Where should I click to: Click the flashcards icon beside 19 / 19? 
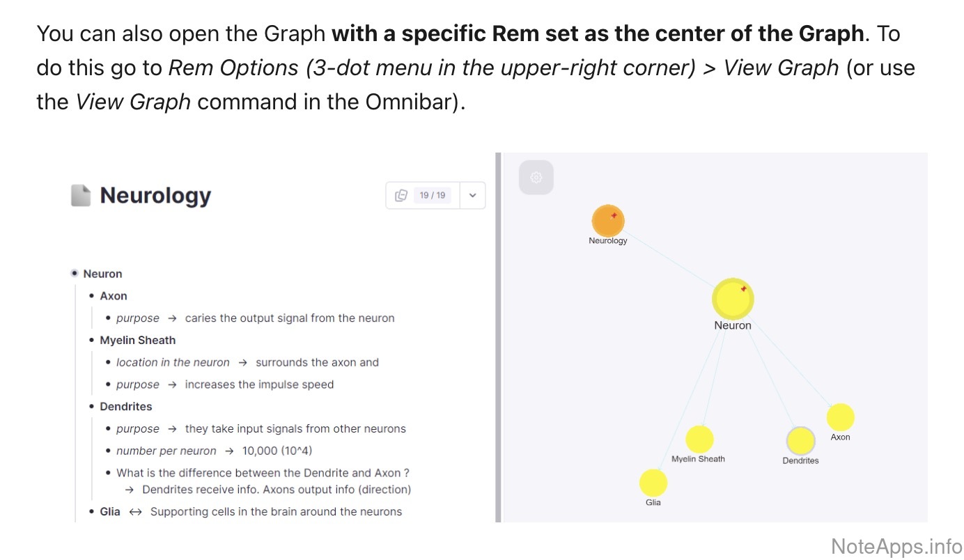pyautogui.click(x=401, y=196)
